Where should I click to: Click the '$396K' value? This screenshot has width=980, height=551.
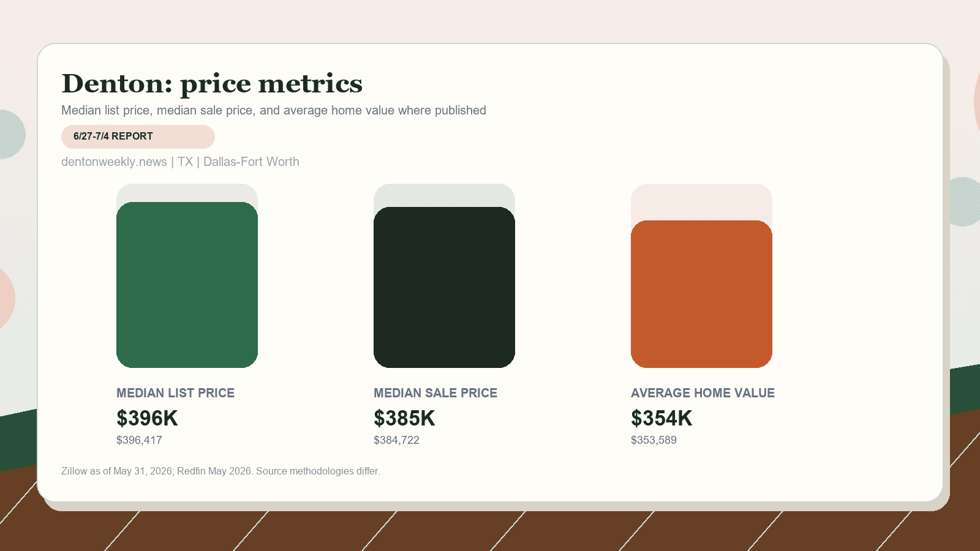pyautogui.click(x=147, y=418)
